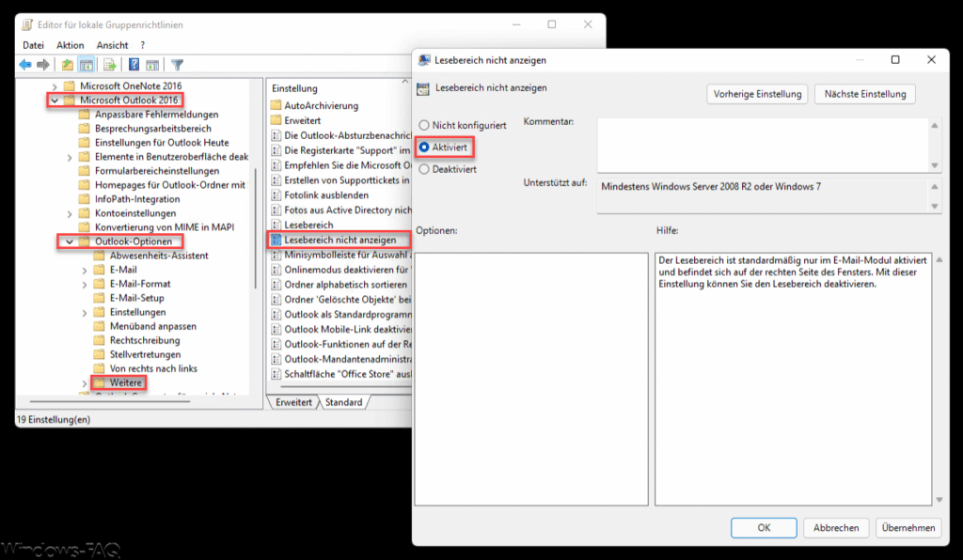Click the settings list horizontal scrollbar
Image resolution: width=963 pixels, height=560 pixels.
click(x=344, y=387)
